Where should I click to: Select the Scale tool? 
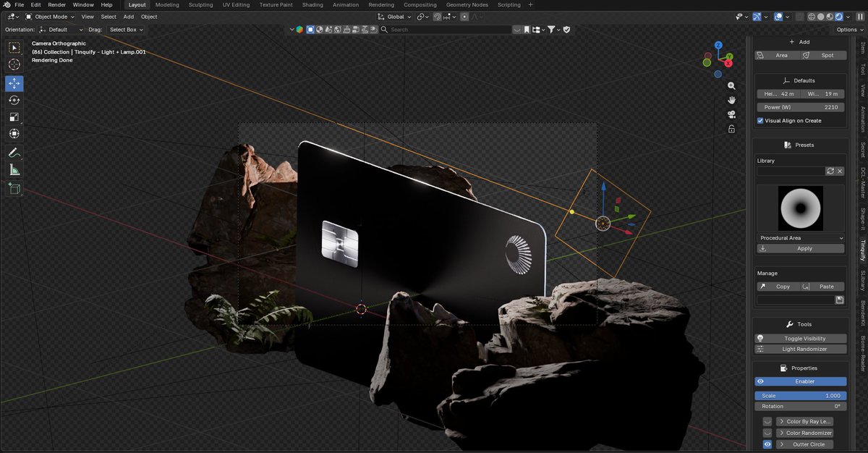[14, 117]
